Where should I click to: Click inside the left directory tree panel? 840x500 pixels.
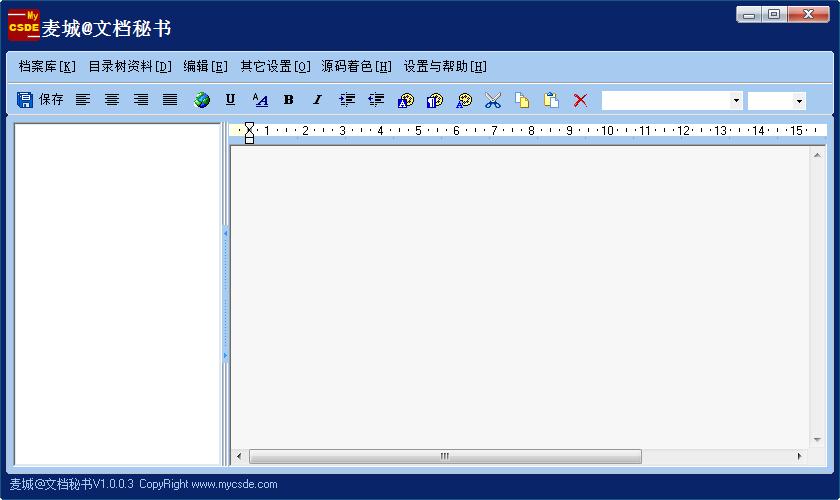[x=117, y=294]
